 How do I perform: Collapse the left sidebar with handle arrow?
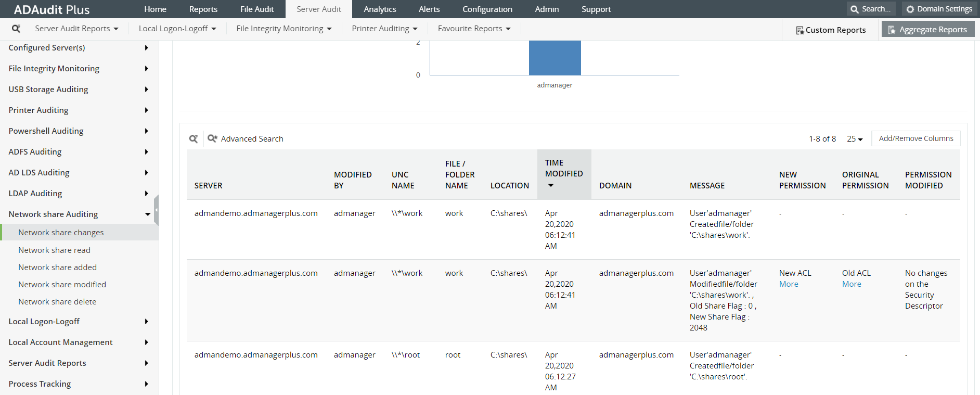pos(156,210)
